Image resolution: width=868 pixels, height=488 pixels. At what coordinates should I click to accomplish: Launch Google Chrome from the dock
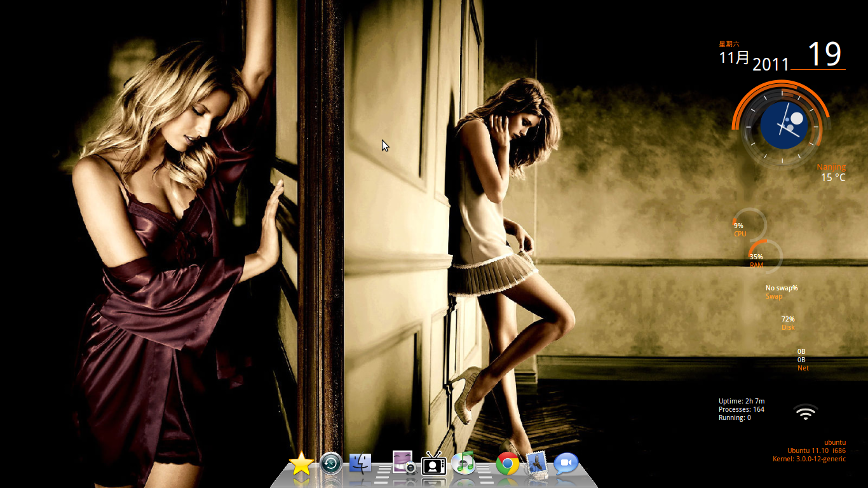[507, 464]
